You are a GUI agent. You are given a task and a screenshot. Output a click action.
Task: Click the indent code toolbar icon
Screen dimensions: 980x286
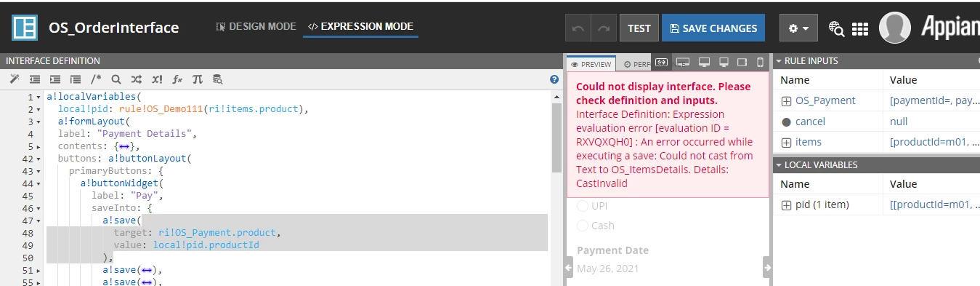click(x=54, y=79)
